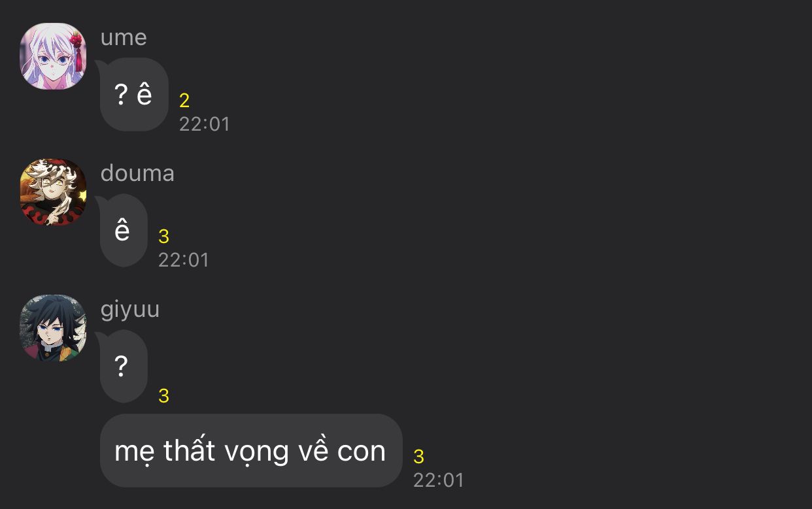The height and width of the screenshot is (509, 812).
Task: Click the username ume
Action: [124, 37]
